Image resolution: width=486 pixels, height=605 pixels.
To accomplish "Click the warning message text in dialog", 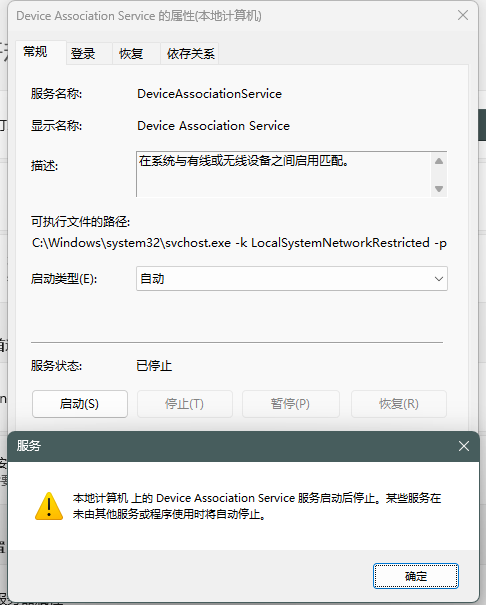I will coord(257,506).
